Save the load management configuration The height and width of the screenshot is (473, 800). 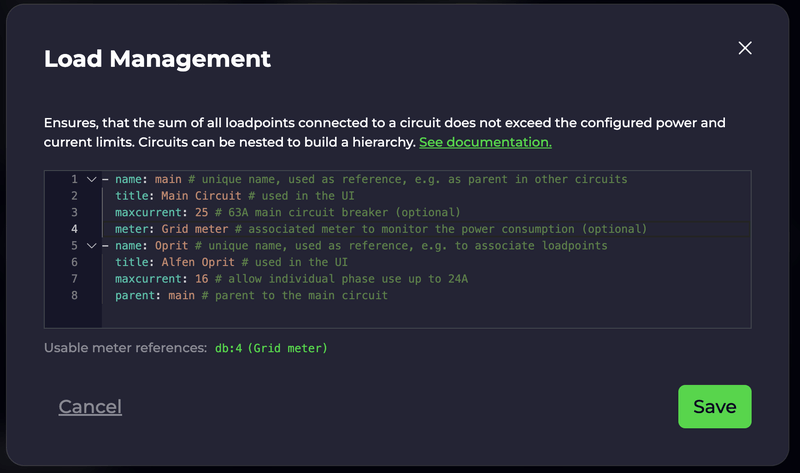pos(714,407)
